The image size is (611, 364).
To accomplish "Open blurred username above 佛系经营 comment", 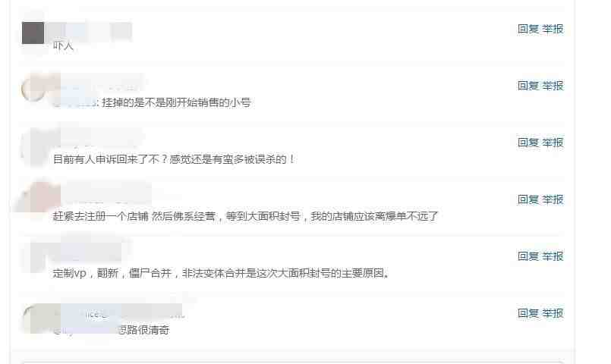I will pos(106,195).
